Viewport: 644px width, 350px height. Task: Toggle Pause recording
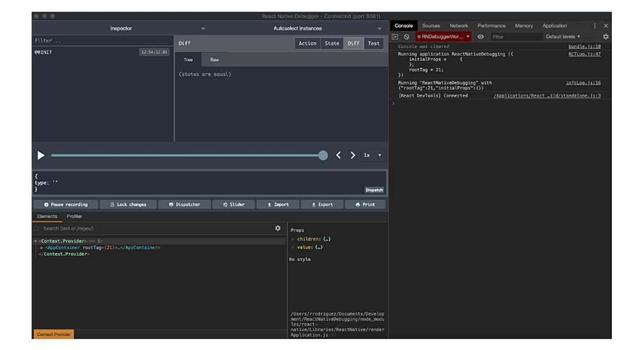click(66, 205)
